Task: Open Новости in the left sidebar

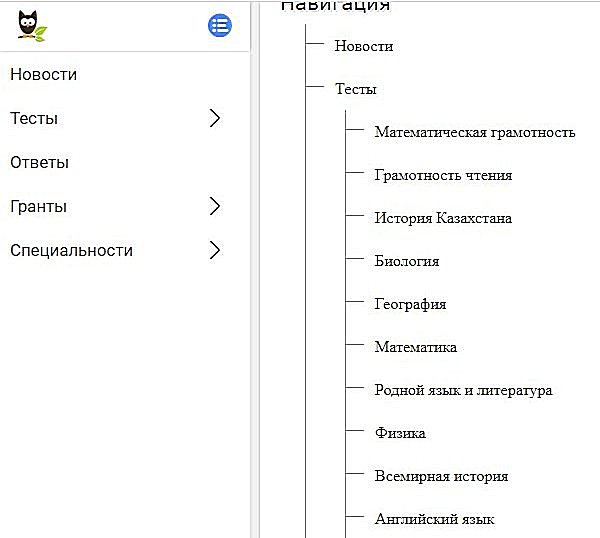Action: coord(44,74)
